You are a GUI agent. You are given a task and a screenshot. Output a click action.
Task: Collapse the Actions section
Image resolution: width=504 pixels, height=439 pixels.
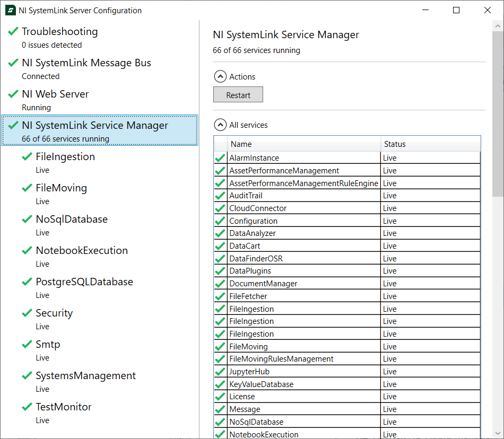coord(220,76)
